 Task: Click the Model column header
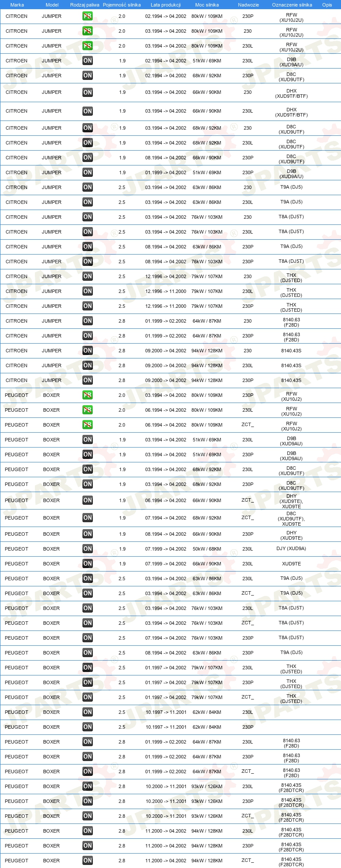tap(52, 5)
